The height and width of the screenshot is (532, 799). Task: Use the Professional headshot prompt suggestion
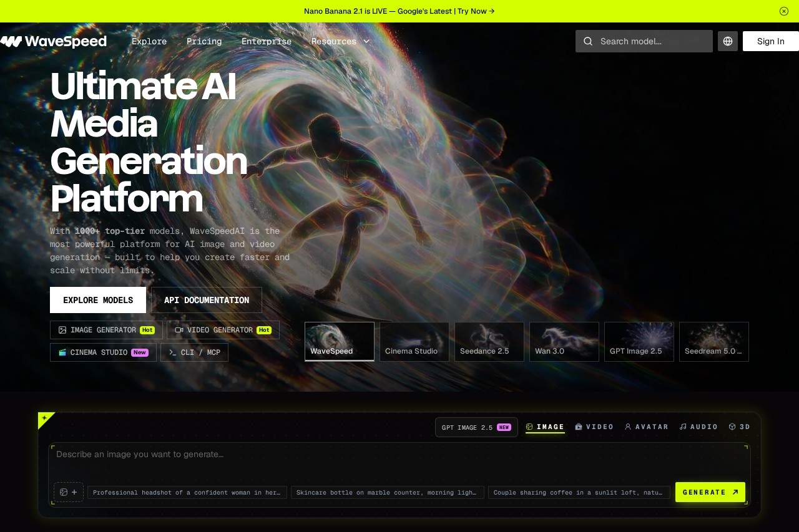coord(187,492)
